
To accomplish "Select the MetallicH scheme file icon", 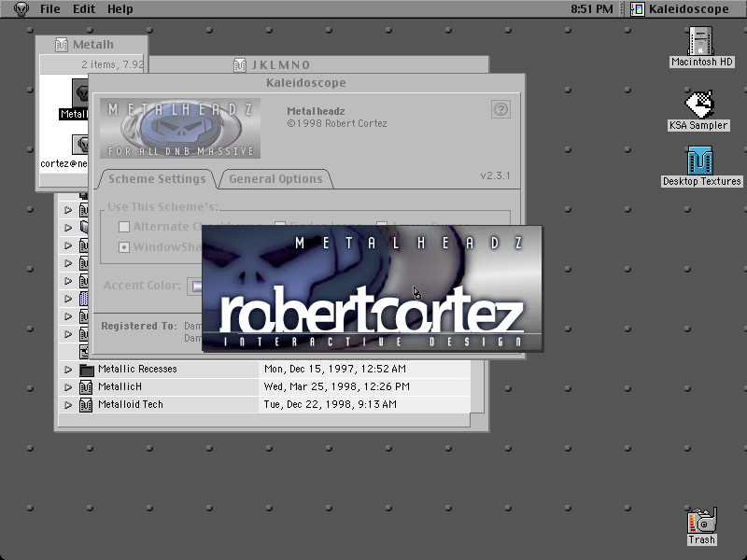I will [86, 387].
